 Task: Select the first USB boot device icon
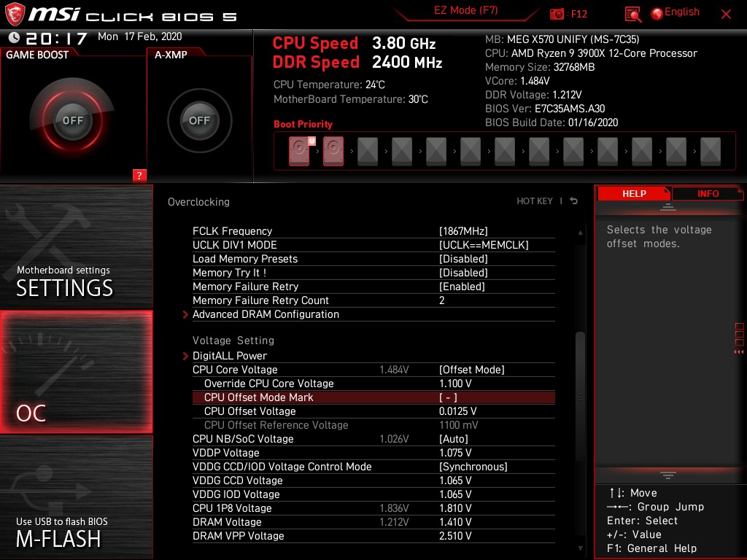click(x=299, y=151)
